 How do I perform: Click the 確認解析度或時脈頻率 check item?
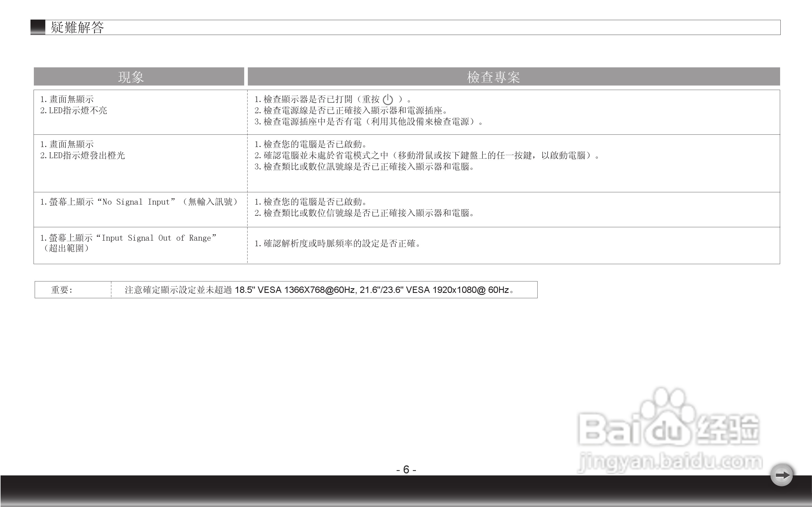tap(337, 243)
